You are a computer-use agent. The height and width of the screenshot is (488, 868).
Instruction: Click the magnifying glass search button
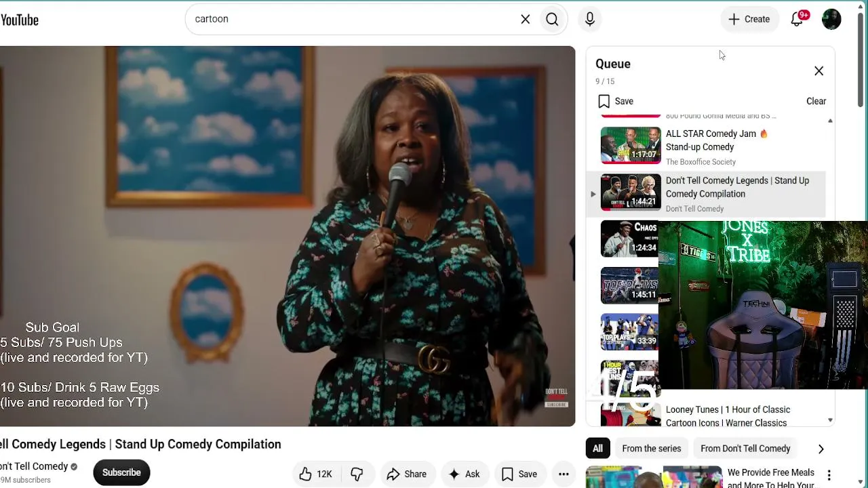(x=552, y=19)
